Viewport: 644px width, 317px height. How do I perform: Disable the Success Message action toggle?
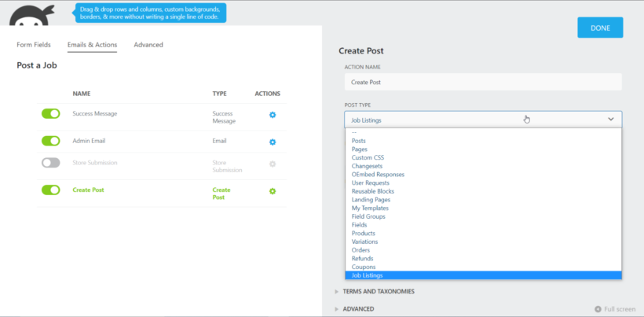(50, 113)
